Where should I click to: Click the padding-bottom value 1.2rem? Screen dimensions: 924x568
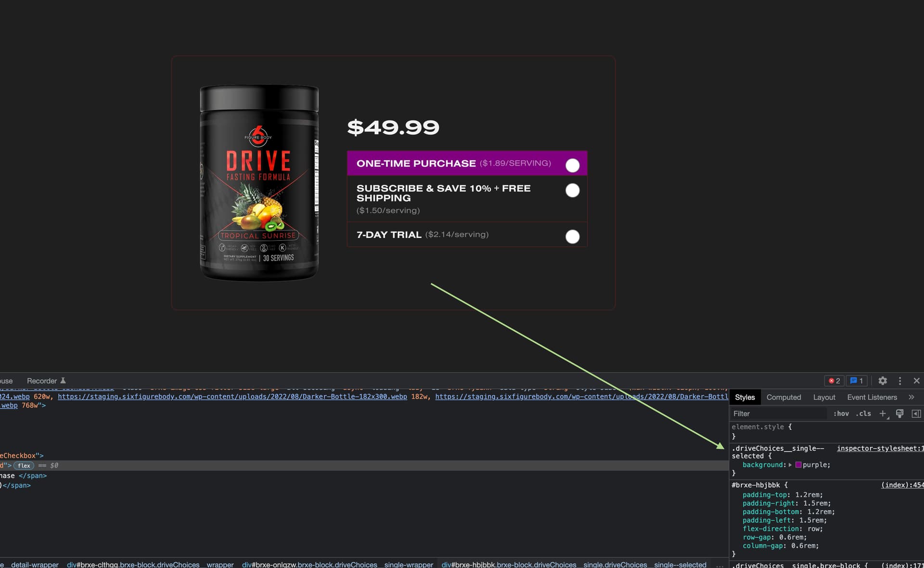[x=819, y=512]
